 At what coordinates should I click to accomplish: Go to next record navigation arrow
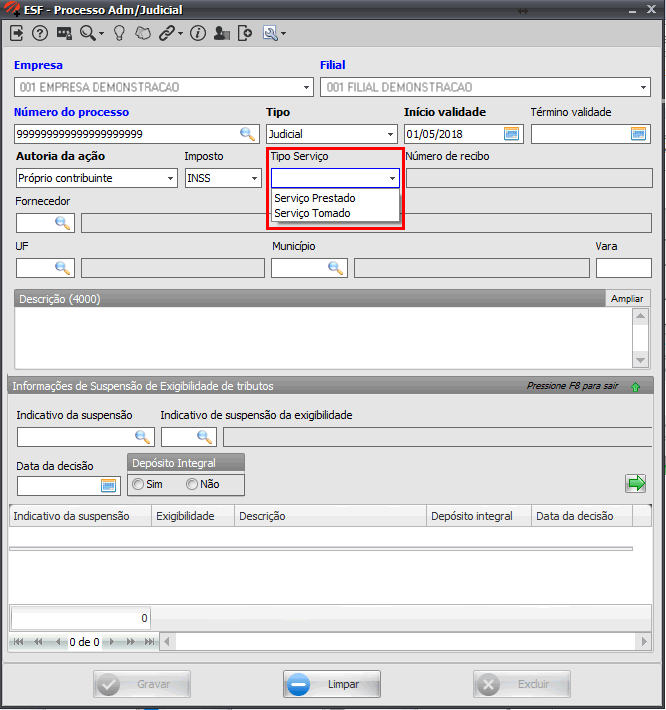point(111,642)
